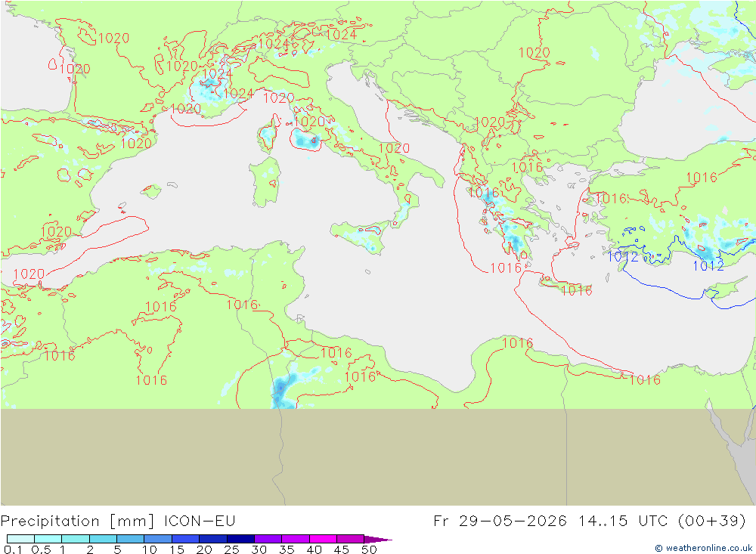
Task: Select legend swatch between 5 and 10
Action: 131,539
